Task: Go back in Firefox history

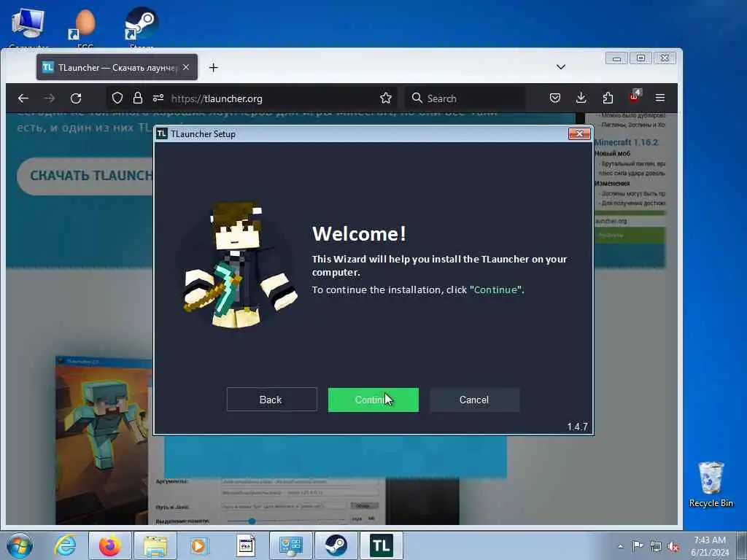Action: 23,98
